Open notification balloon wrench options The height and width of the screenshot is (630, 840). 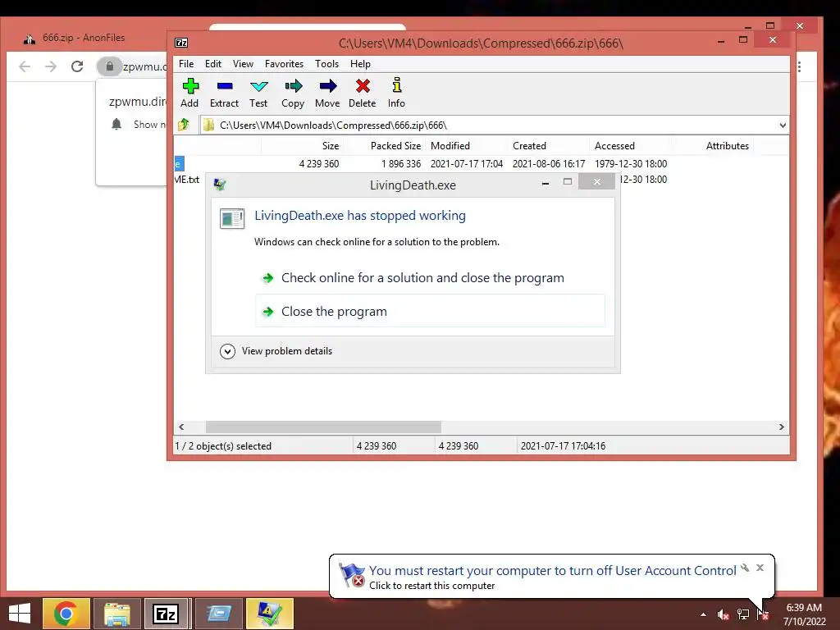pos(745,568)
